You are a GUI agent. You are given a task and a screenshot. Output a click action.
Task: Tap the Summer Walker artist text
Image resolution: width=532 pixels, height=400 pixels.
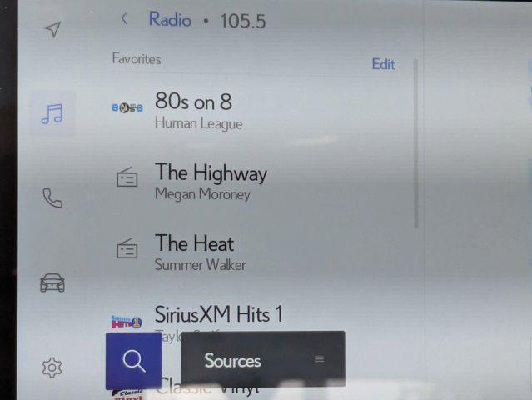pyautogui.click(x=200, y=264)
